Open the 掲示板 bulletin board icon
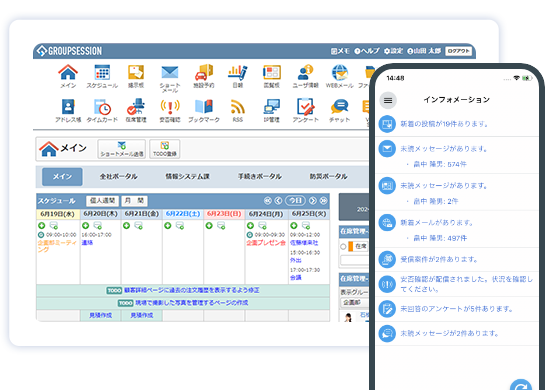Image resolution: width=550 pixels, height=390 pixels. (x=136, y=72)
